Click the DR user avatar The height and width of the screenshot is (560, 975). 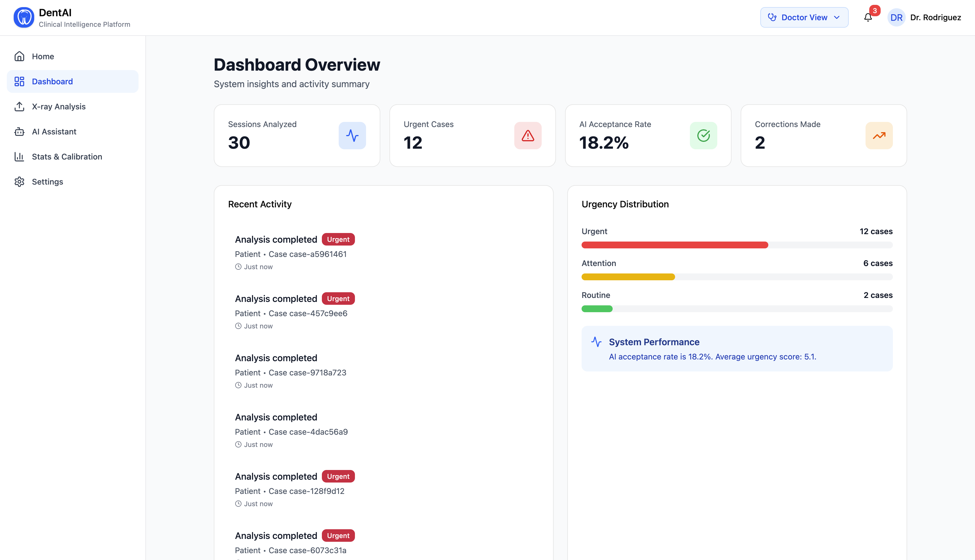point(896,18)
